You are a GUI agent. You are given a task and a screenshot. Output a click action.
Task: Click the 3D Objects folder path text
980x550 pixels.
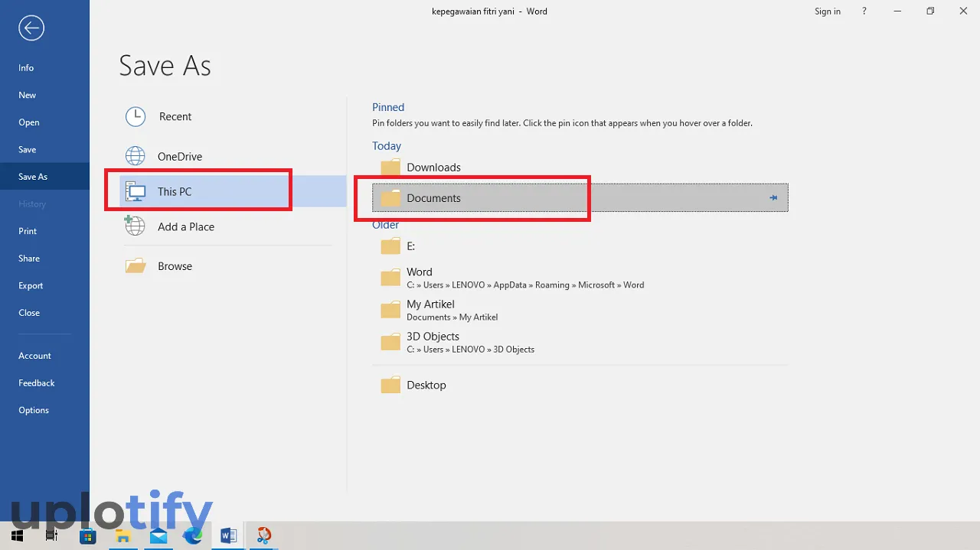pos(471,350)
